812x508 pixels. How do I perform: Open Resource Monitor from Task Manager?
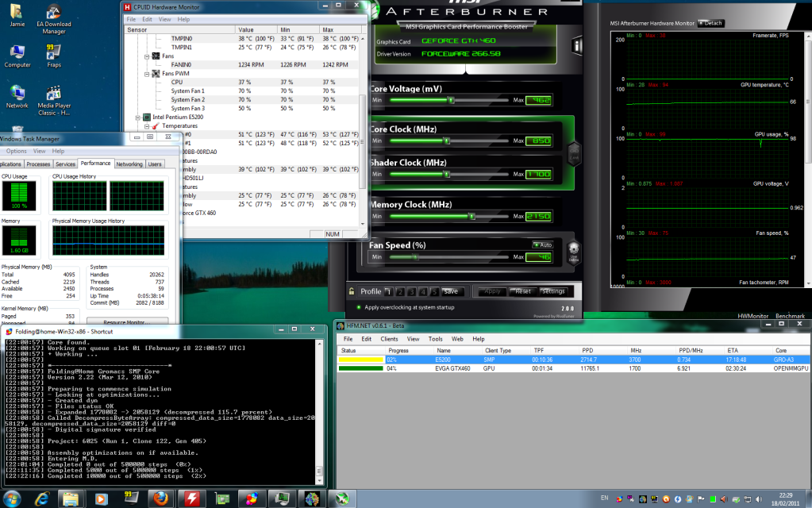tap(127, 321)
